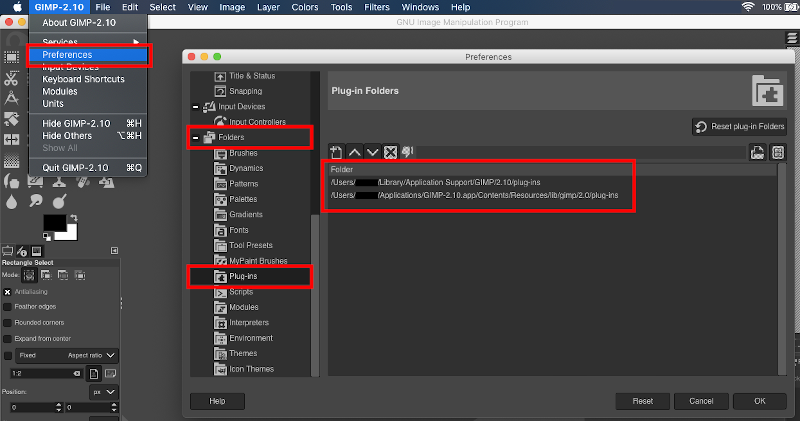Click the OK button in Preferences

coord(760,401)
